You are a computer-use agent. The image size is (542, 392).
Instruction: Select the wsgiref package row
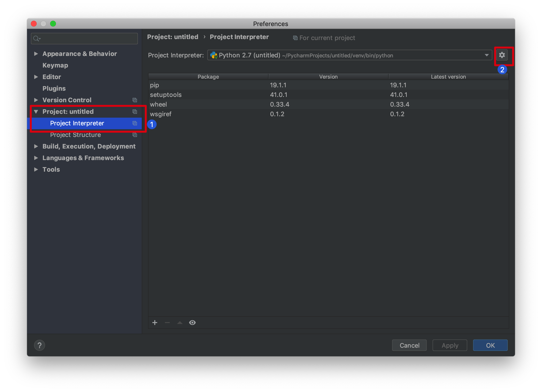(328, 114)
